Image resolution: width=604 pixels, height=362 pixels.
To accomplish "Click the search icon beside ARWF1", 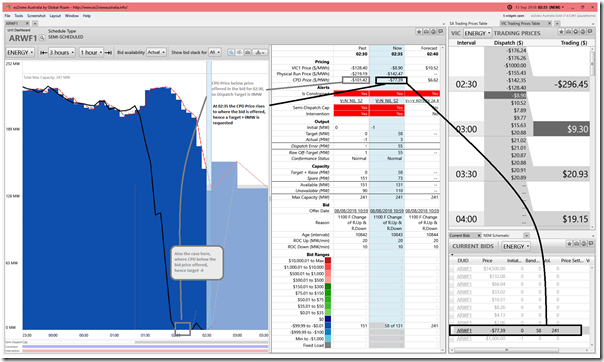I will [42, 38].
